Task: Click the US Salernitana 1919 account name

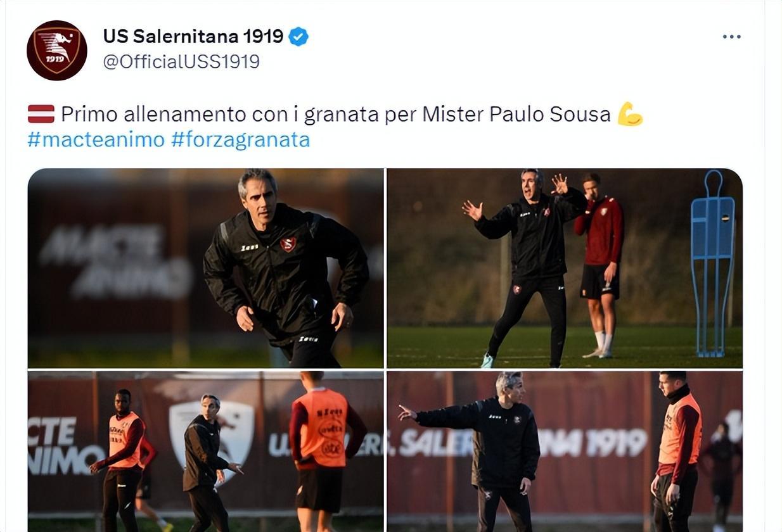Action: pos(193,37)
